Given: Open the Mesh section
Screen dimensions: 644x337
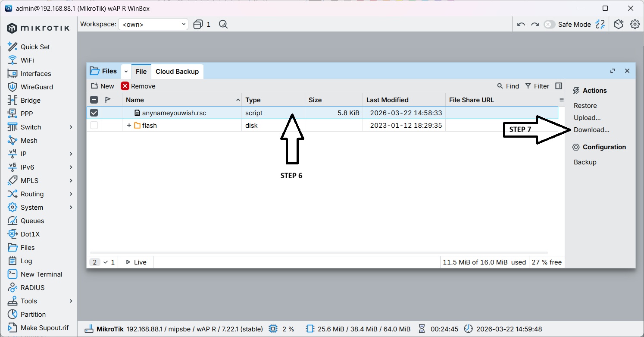Looking at the screenshot, I should point(28,140).
